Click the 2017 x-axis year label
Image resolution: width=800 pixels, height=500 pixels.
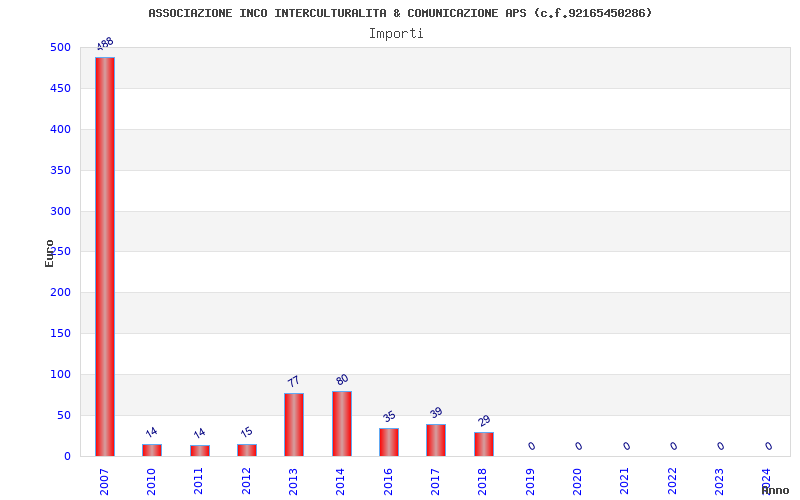click(435, 482)
